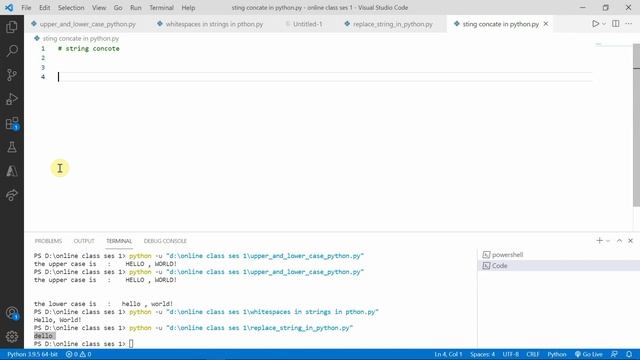Open the Selection menu
640x360 pixels.
pos(71,8)
